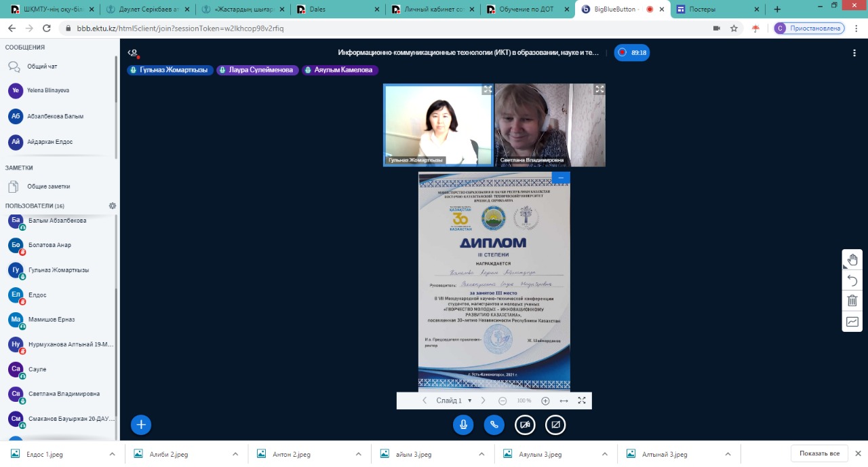This screenshot has width=868, height=467.
Task: Toggle webcam sharing on
Action: (x=525, y=425)
